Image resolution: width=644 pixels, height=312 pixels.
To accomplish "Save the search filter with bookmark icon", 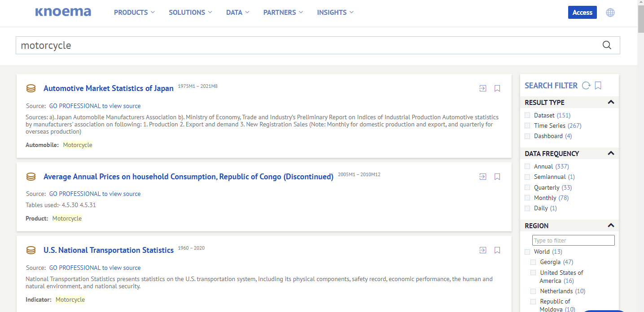I will [x=598, y=86].
